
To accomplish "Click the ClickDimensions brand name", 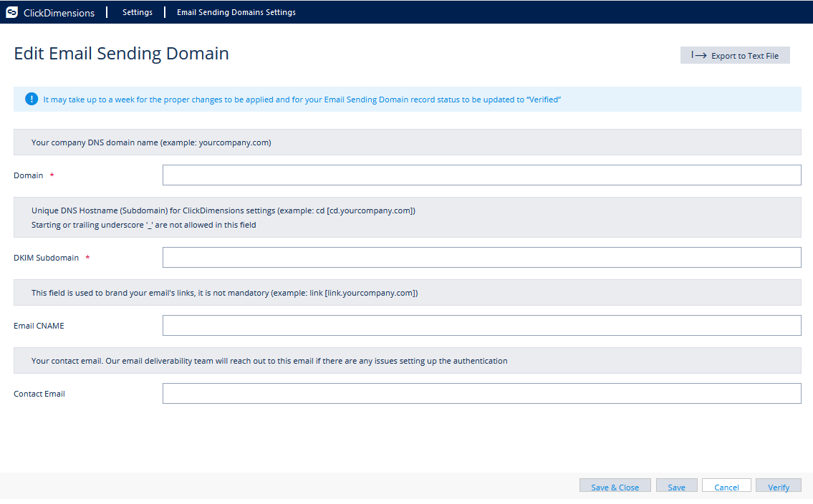I will (x=59, y=13).
